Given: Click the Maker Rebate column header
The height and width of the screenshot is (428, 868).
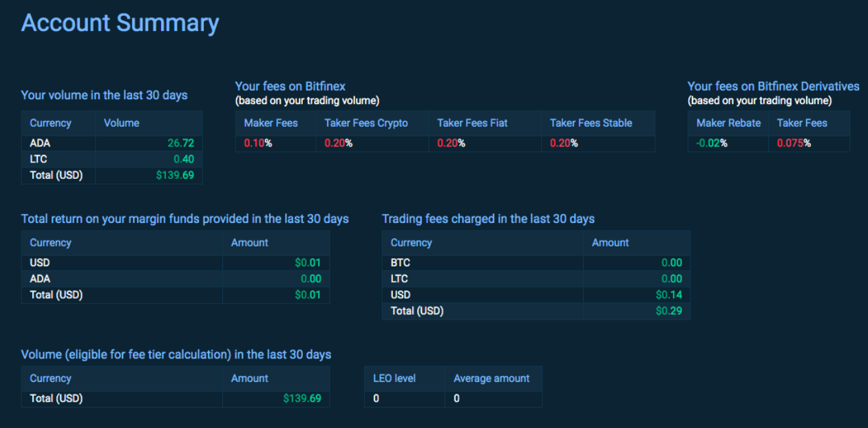Looking at the screenshot, I should coord(728,123).
